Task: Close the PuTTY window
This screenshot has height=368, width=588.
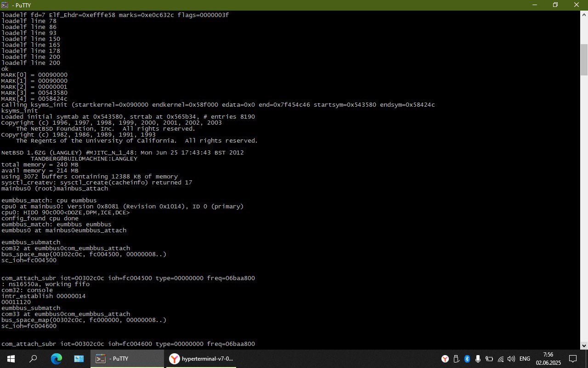Action: pos(577,5)
